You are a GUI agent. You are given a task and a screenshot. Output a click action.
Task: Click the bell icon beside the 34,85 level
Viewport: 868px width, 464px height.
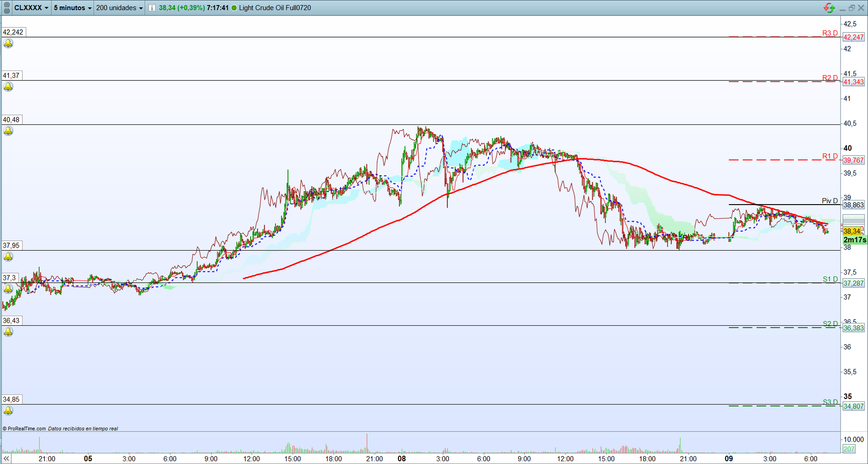(x=7, y=410)
